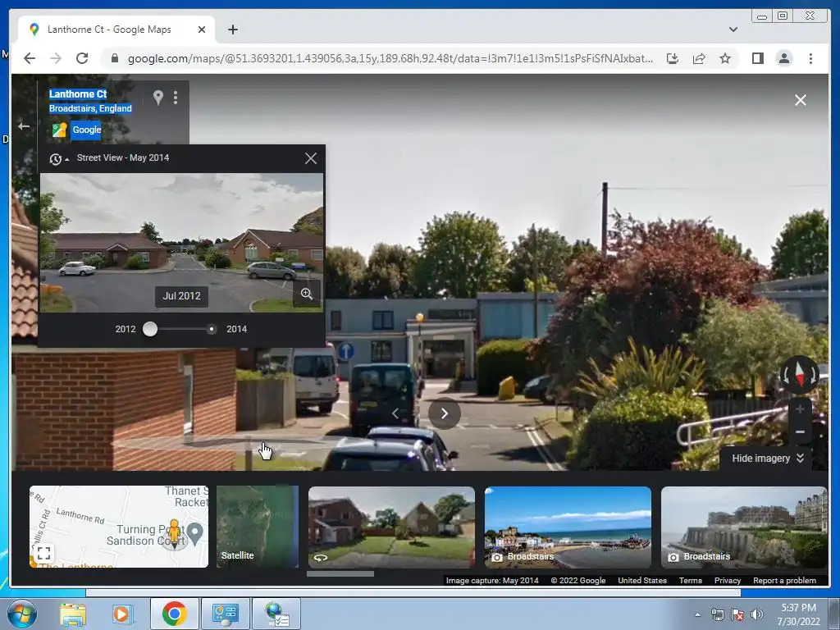840x630 pixels.
Task: Open the Privacy link
Action: point(727,580)
